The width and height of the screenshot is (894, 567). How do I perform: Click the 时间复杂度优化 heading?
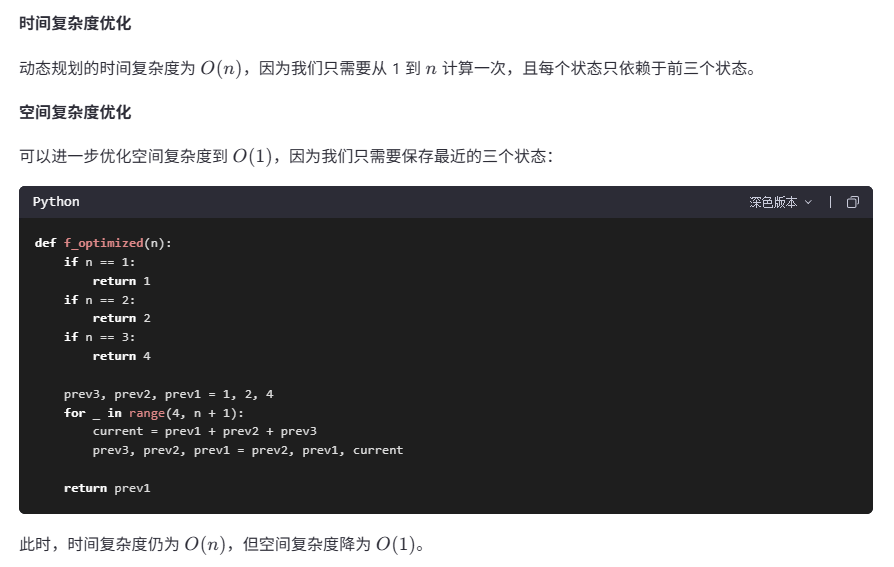tap(75, 23)
